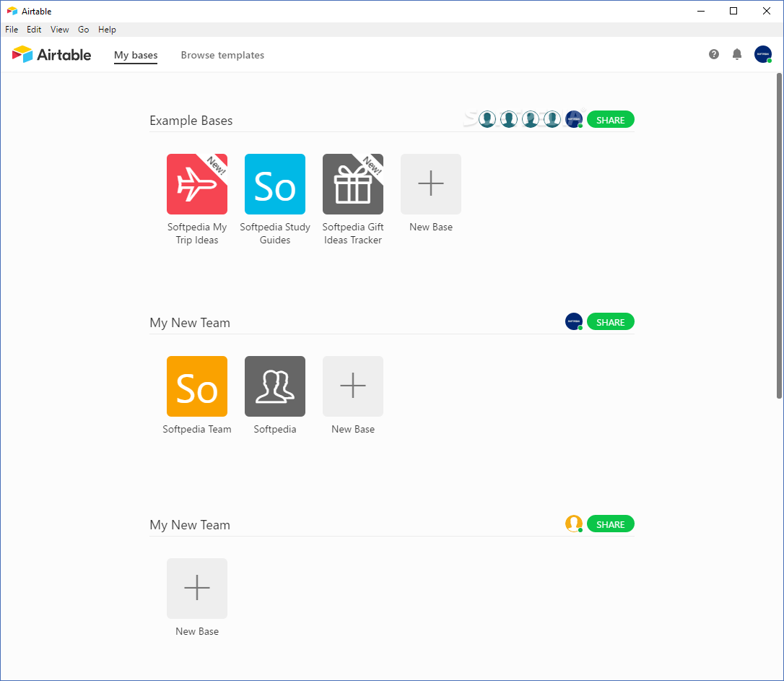Create a New Base in the orange-avatar workspace
Viewport: 784px width, 681px height.
tap(197, 589)
